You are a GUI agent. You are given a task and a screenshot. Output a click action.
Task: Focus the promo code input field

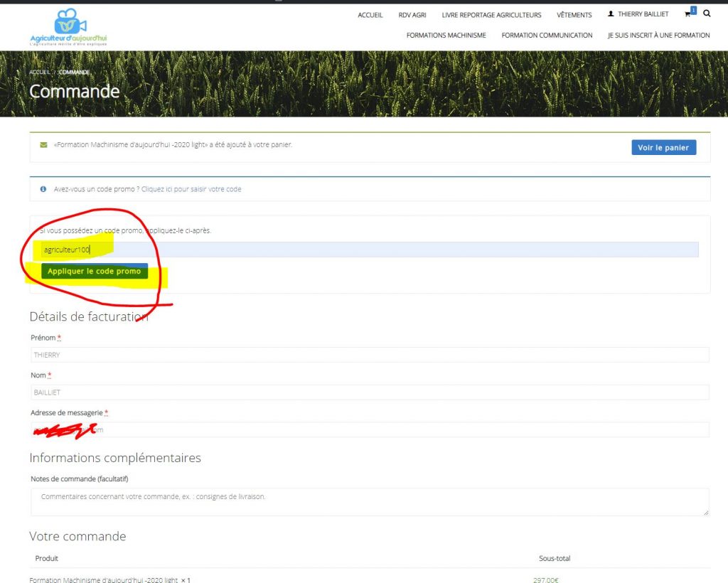[370, 250]
